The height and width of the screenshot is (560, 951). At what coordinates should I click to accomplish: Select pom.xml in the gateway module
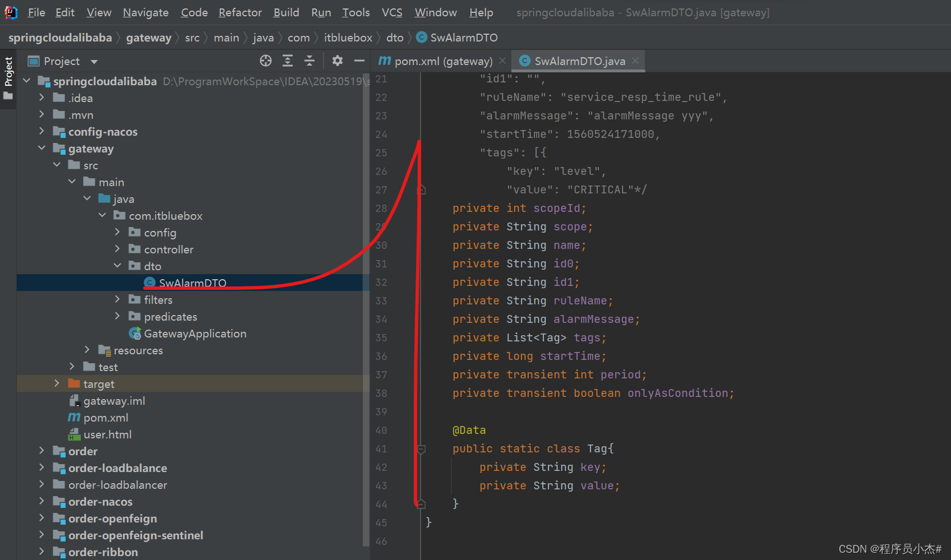pos(106,418)
